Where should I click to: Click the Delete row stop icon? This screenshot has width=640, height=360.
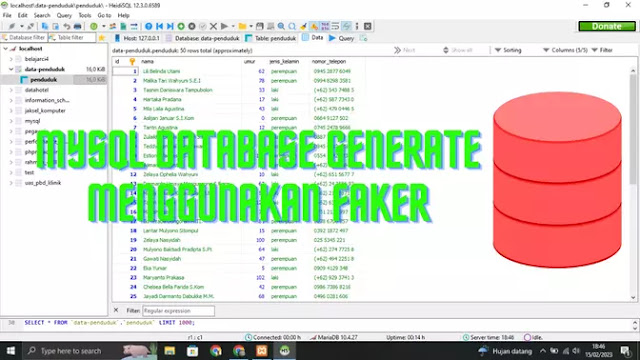click(x=192, y=26)
